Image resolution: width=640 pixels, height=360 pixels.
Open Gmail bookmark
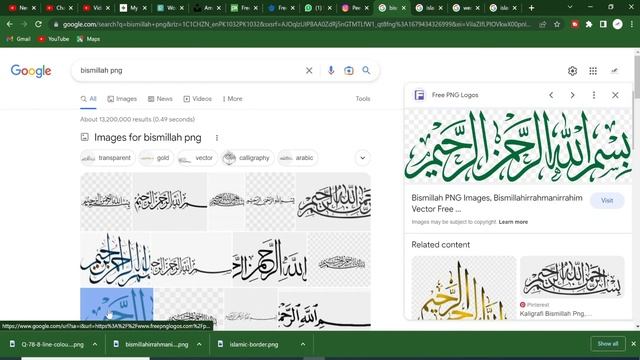click(x=19, y=39)
